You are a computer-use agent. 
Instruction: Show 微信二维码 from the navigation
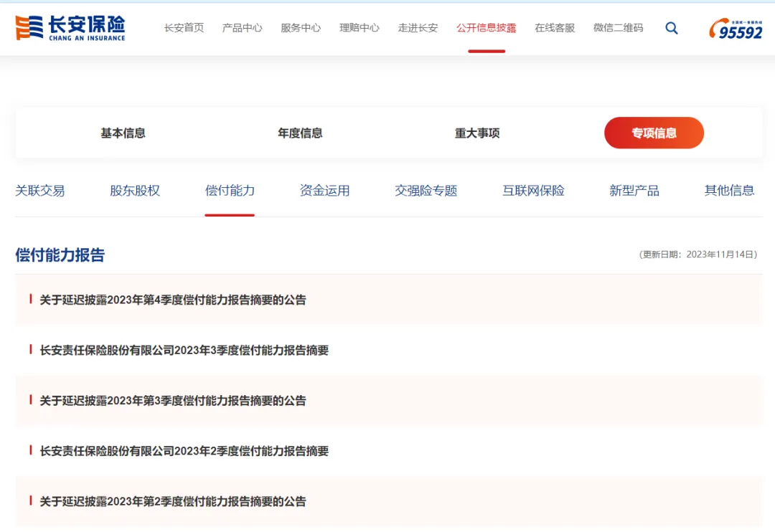[x=619, y=28]
